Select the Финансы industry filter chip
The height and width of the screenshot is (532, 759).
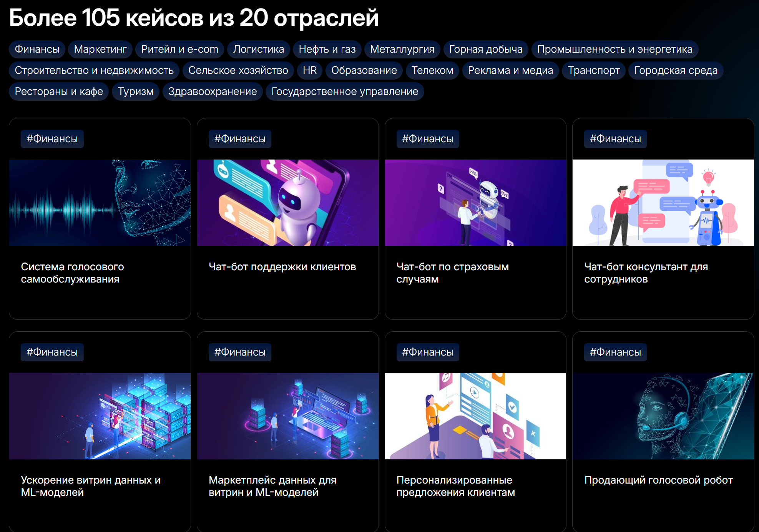point(37,49)
